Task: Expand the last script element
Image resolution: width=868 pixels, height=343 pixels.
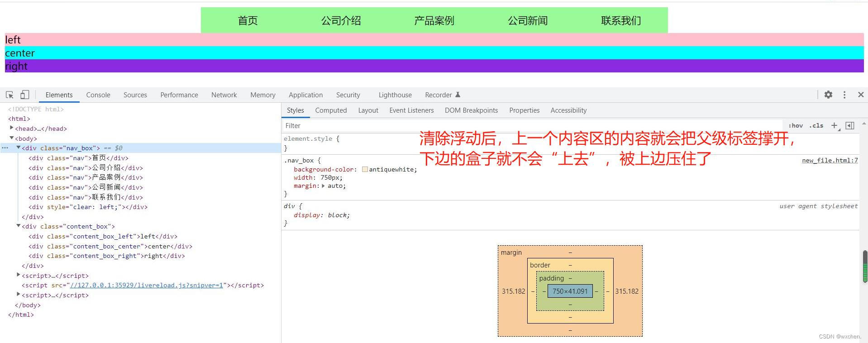Action: (18, 295)
